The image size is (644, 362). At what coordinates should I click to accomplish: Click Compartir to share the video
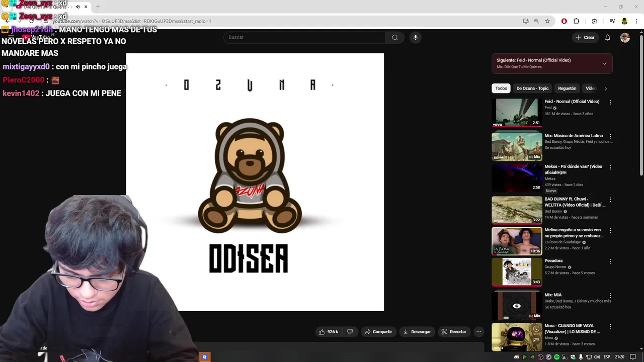tap(378, 332)
